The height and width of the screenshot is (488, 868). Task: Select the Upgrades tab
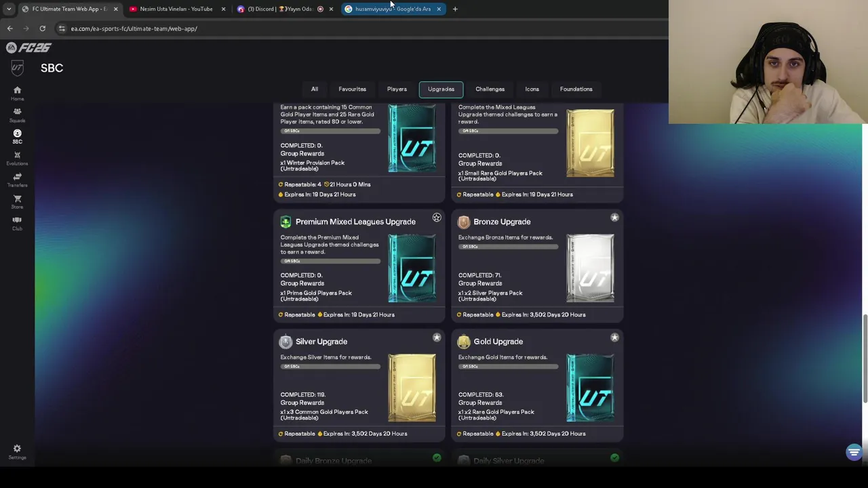(441, 89)
